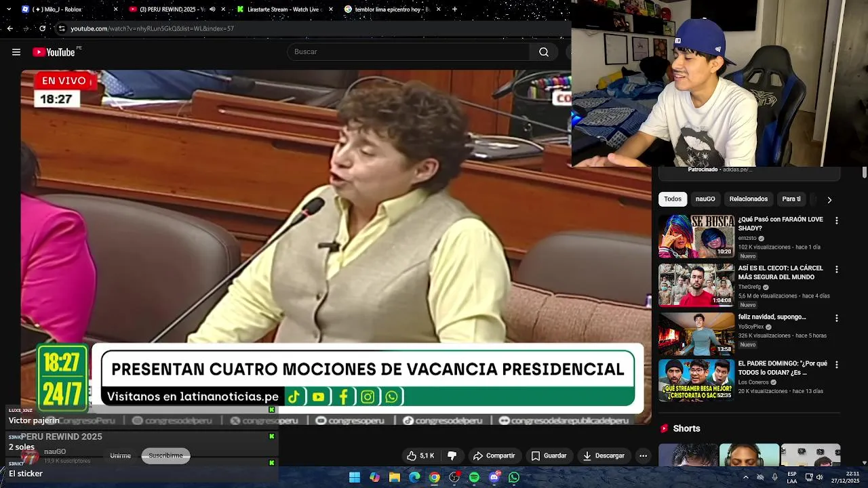Open WhatsApp from the taskbar
This screenshot has height=488, width=868.
coord(514,477)
